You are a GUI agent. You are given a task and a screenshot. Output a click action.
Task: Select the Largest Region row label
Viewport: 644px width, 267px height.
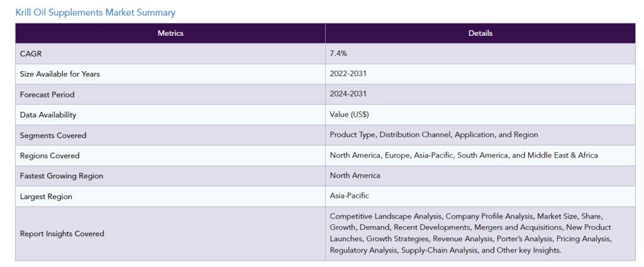coord(46,196)
